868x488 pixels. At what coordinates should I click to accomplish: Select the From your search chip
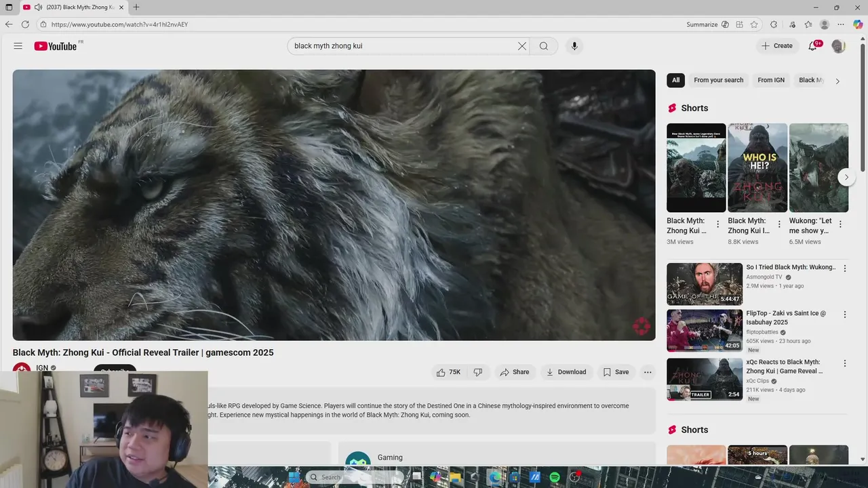(x=719, y=80)
